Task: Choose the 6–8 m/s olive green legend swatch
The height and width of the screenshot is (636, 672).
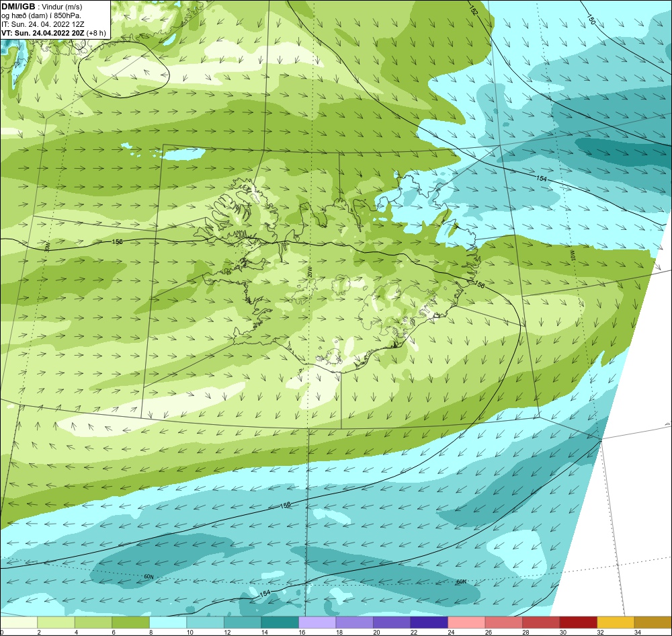Action: tap(131, 623)
